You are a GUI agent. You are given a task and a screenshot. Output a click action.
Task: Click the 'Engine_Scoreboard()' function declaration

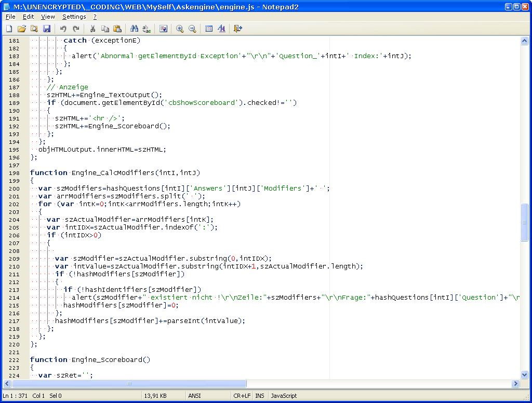click(x=111, y=359)
